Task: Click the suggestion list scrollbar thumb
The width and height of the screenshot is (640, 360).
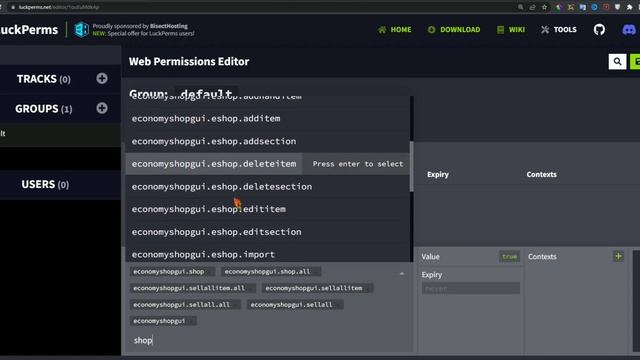Action: tap(411, 167)
